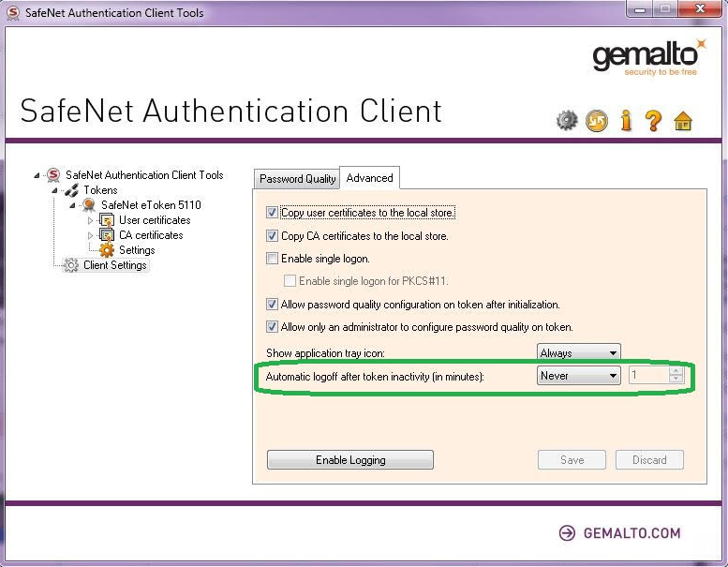
Task: Enable single logon checkbox
Action: pos(272,258)
